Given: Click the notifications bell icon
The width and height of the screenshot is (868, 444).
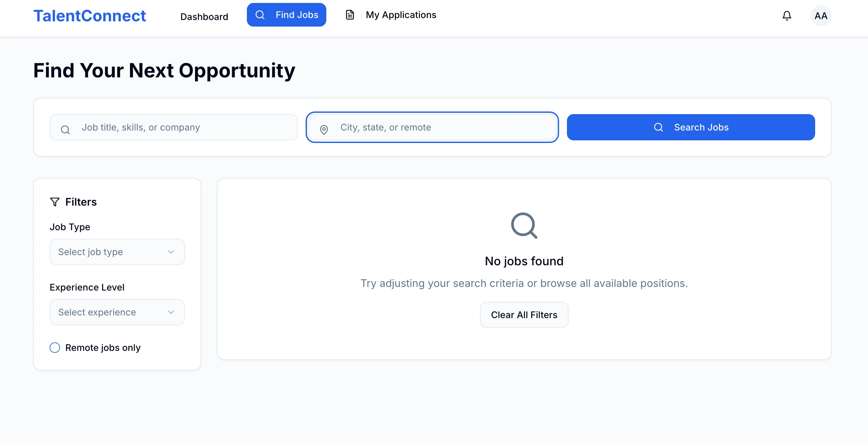Looking at the screenshot, I should 787,15.
